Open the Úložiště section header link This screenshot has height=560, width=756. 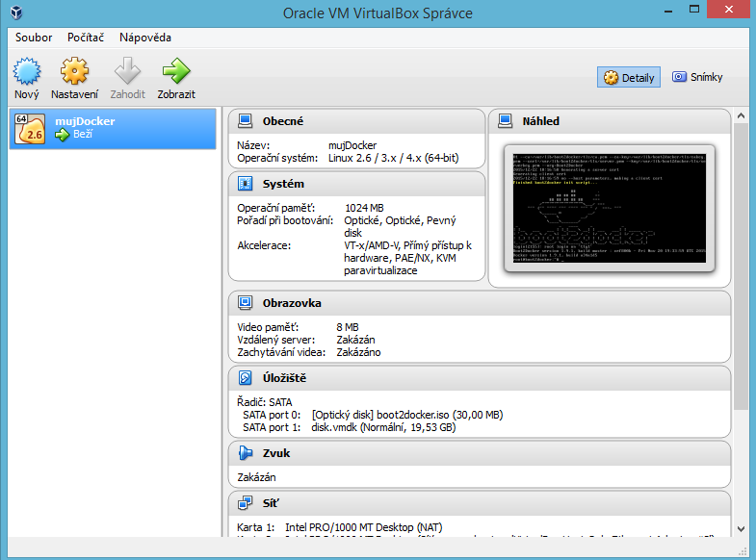[284, 378]
